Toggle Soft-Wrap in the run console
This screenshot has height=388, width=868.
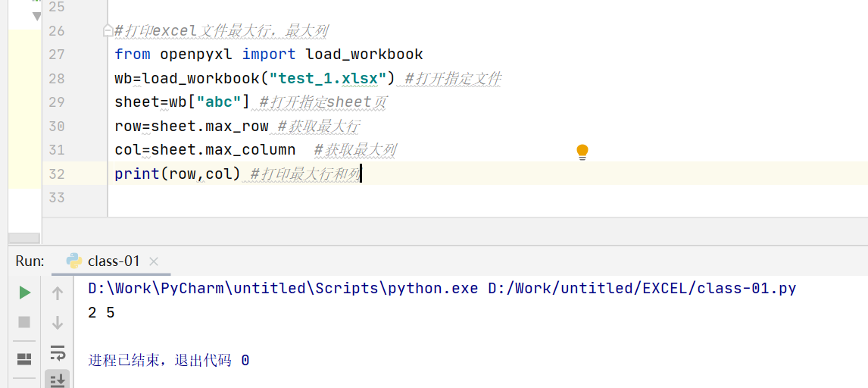[x=57, y=352]
